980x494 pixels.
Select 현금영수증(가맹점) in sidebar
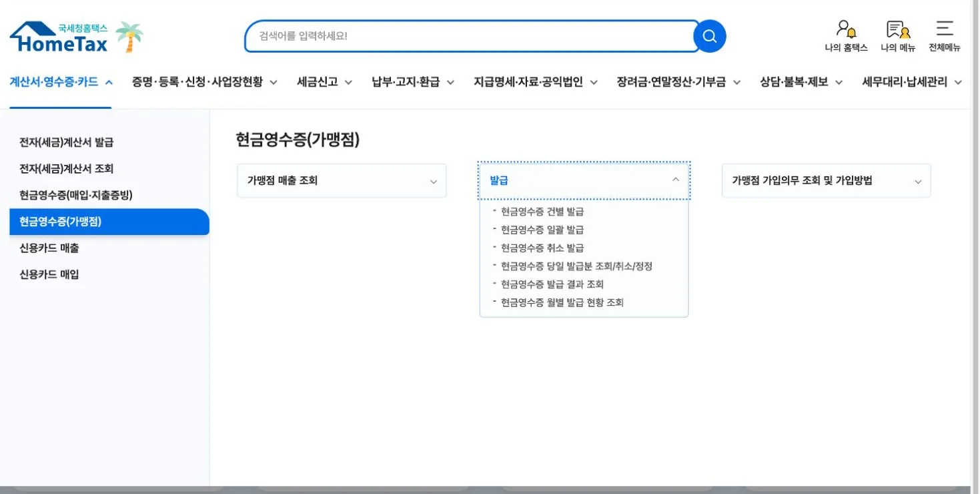point(109,222)
